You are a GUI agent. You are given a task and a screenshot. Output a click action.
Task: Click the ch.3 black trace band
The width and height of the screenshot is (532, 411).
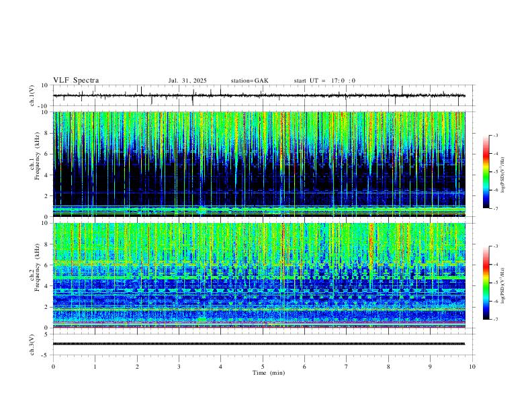tap(259, 344)
